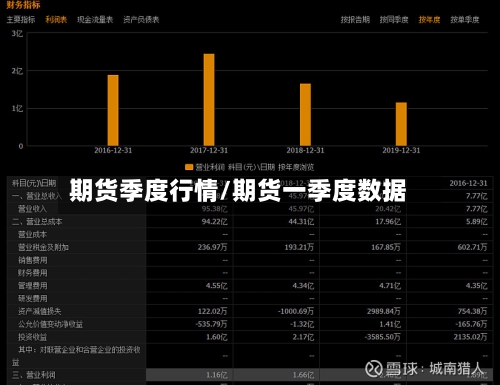Click the 2亿 y-axis label

(17, 71)
